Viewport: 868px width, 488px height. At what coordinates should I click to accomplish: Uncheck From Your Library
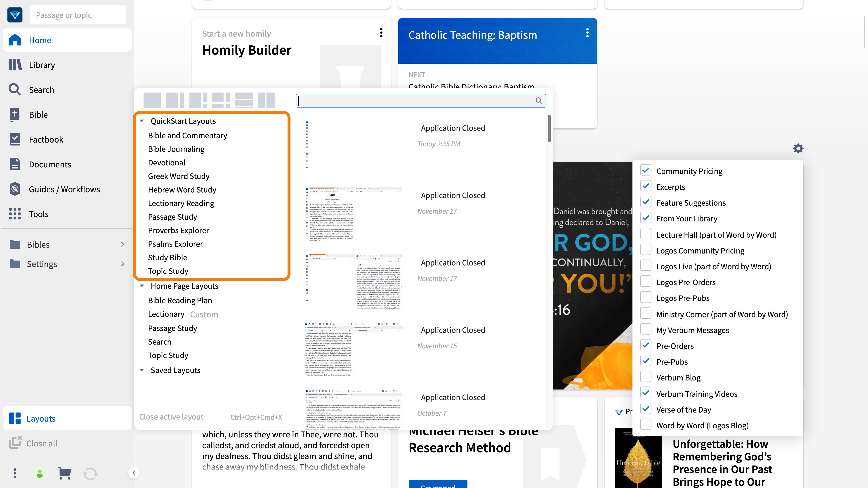(x=646, y=218)
